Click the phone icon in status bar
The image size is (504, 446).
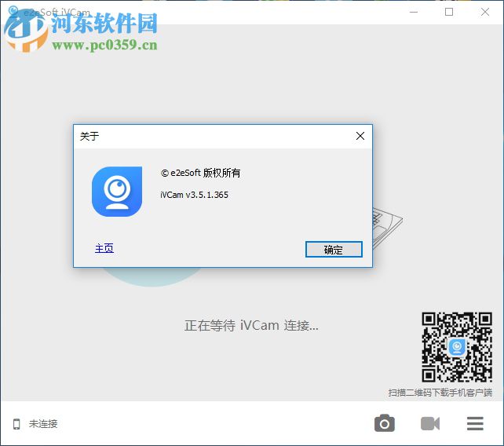16,424
